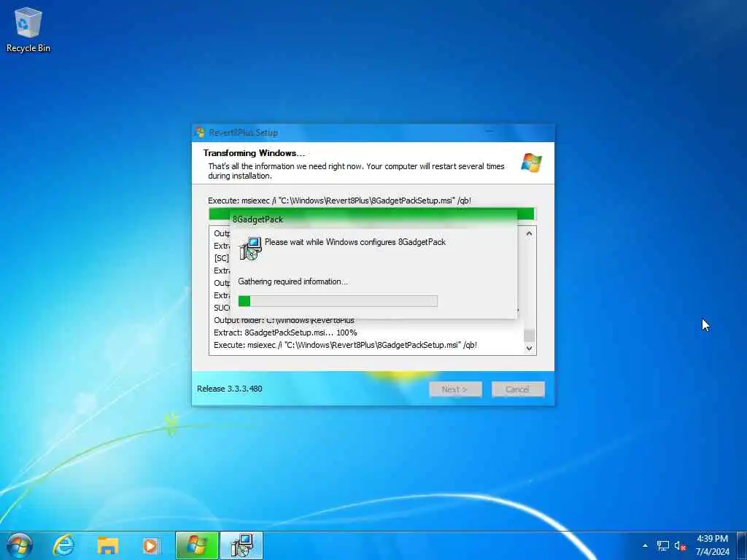Click the Revert8Plus Setup title bar icon
The width and height of the screenshot is (747, 560).
pyautogui.click(x=200, y=132)
